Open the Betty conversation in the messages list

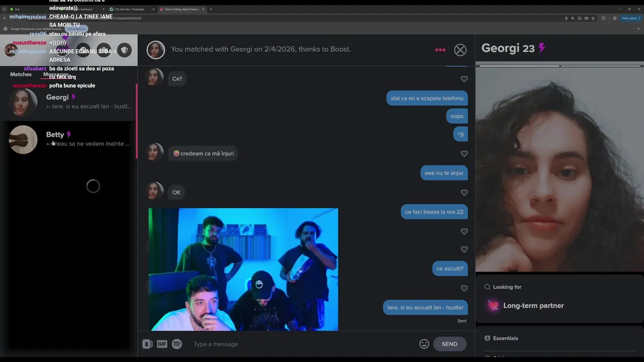click(x=68, y=139)
